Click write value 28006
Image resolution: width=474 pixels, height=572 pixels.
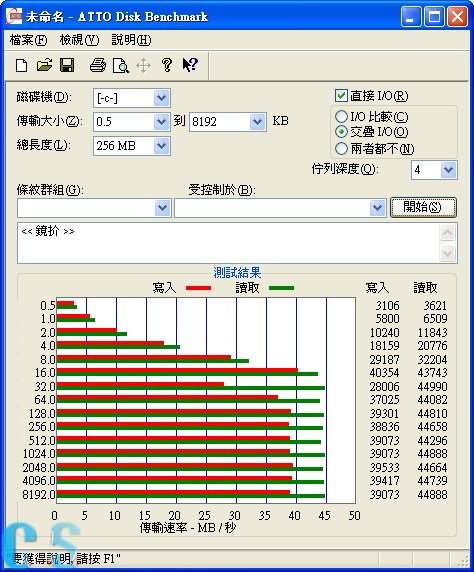(x=385, y=387)
